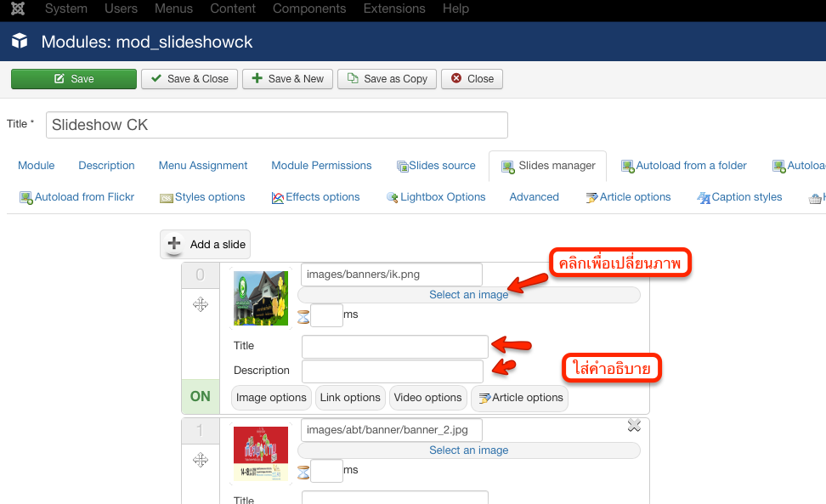Viewport: 826px width, 504px height.
Task: Click the hourglass icon on slide 0
Action: (303, 316)
